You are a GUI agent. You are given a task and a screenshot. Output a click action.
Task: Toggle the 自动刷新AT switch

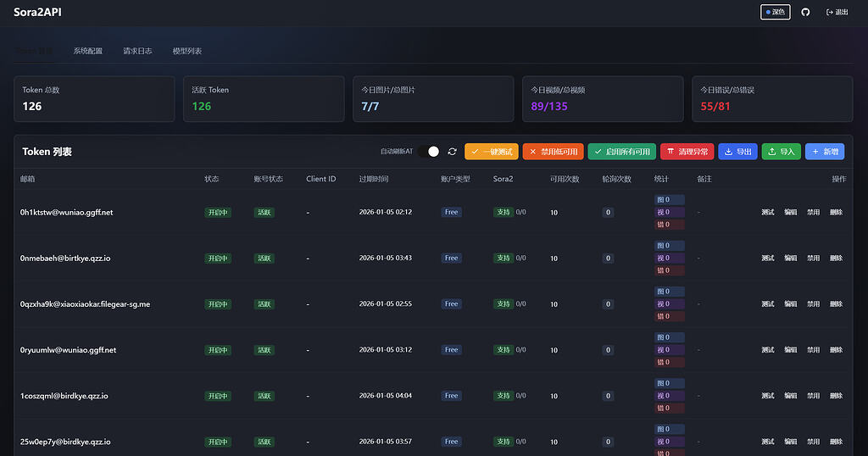coord(428,152)
